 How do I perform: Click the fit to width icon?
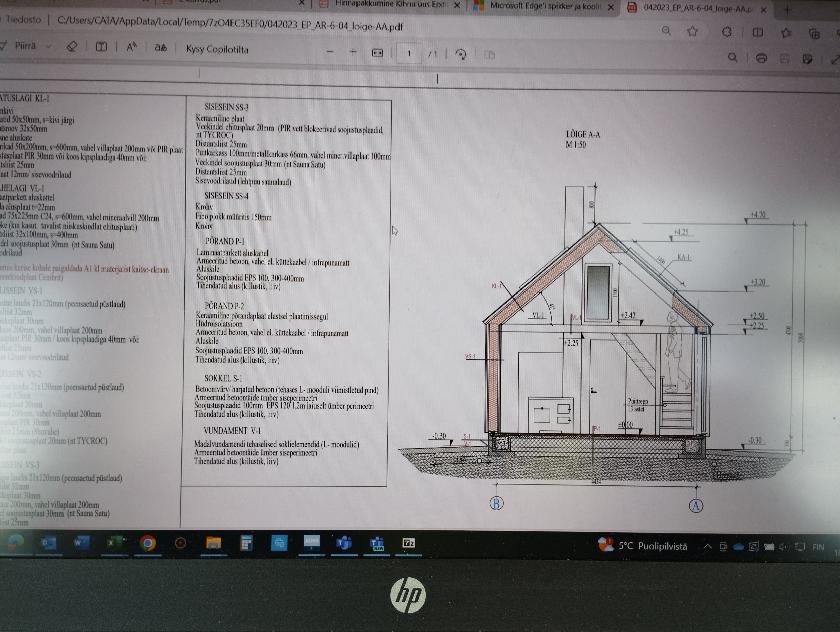click(x=377, y=53)
